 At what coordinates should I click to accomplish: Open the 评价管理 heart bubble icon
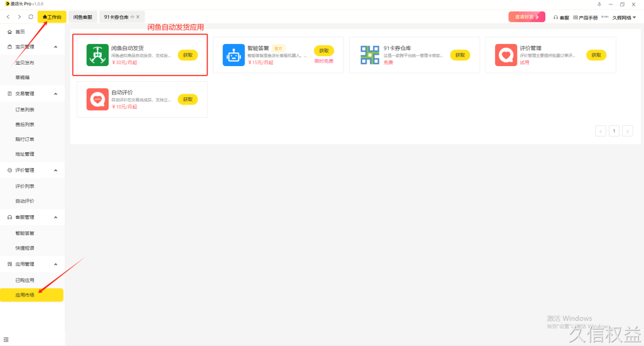point(506,55)
